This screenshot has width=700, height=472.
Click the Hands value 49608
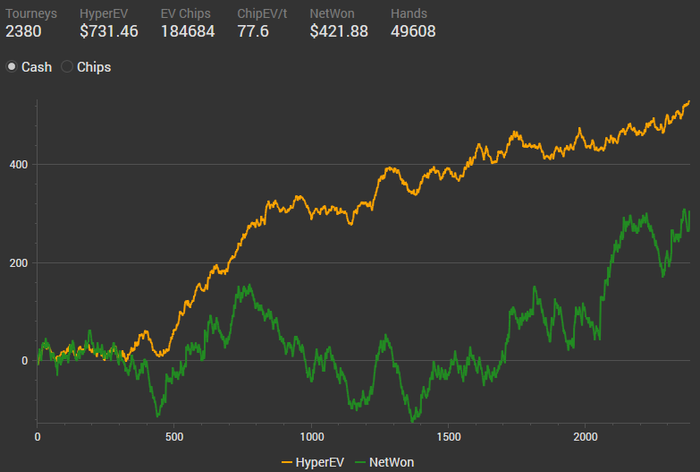(x=413, y=31)
